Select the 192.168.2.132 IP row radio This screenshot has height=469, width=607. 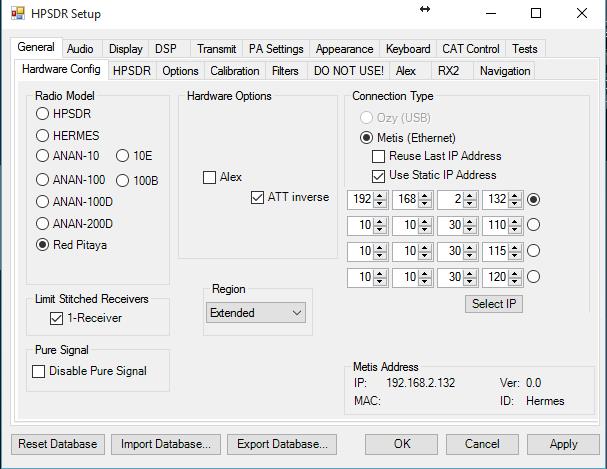coord(533,199)
